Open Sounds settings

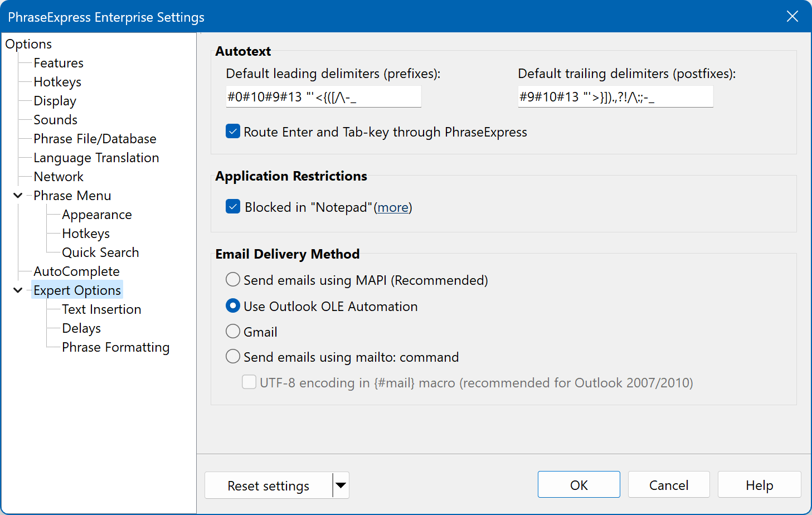(55, 120)
